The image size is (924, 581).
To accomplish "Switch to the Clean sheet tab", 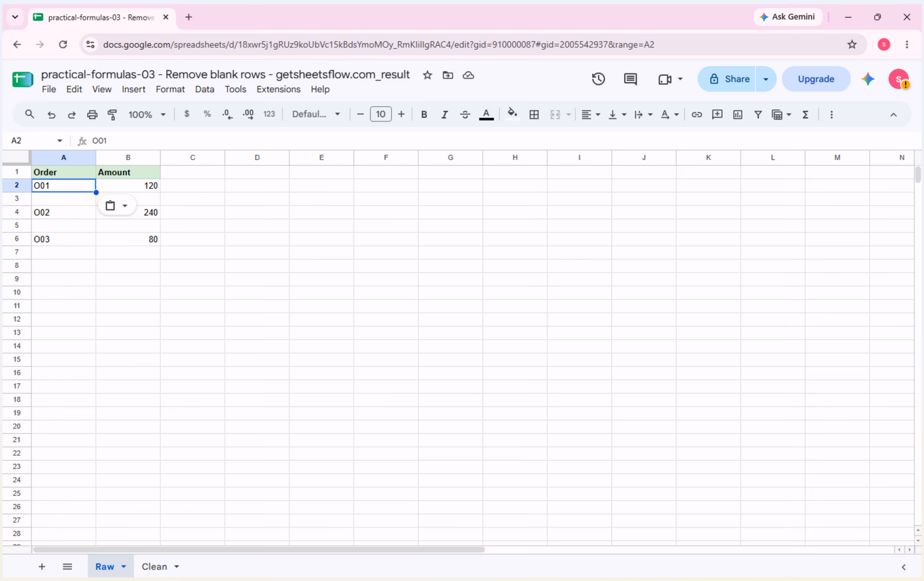I will [155, 567].
